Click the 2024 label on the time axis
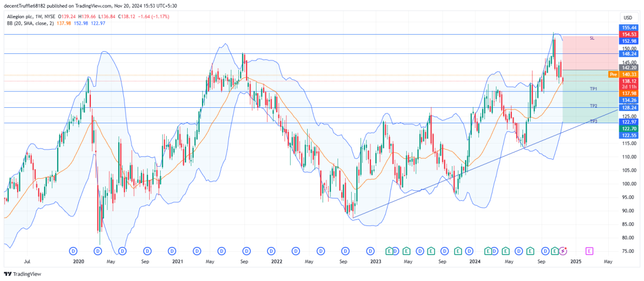Screen dimensions: 644x281 pos(475,261)
